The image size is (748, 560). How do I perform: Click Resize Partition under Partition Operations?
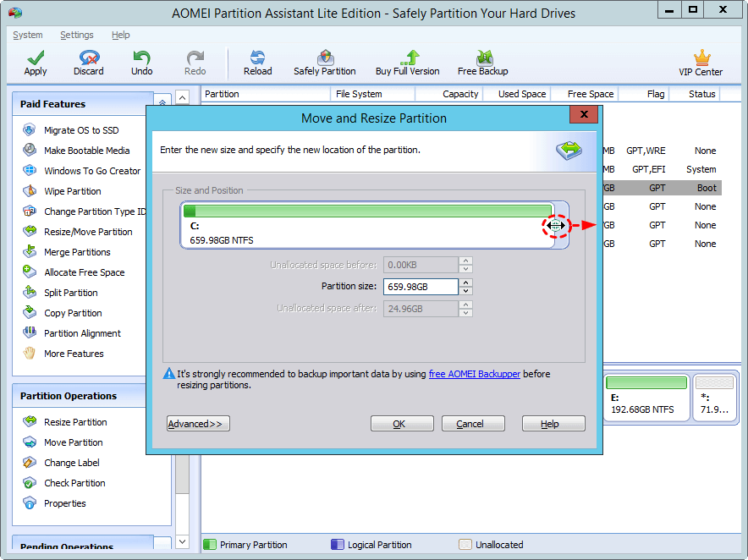75,422
